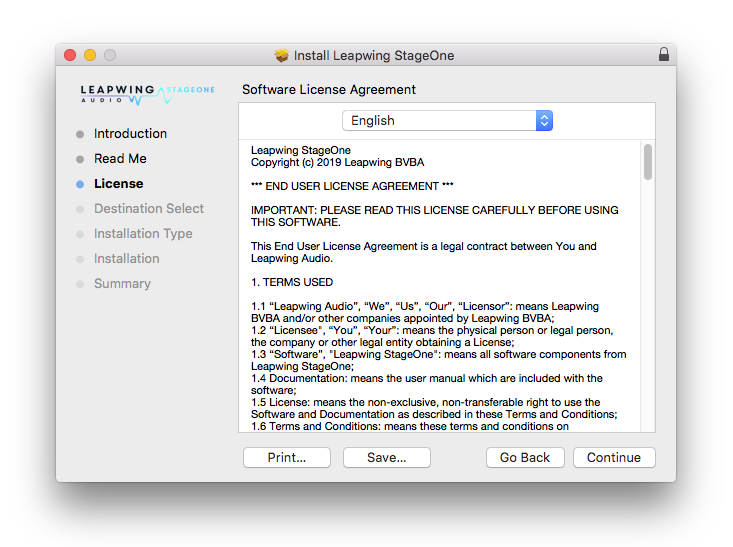733x547 pixels.
Task: Click the gray bullet next to Introduction
Action: [x=80, y=134]
